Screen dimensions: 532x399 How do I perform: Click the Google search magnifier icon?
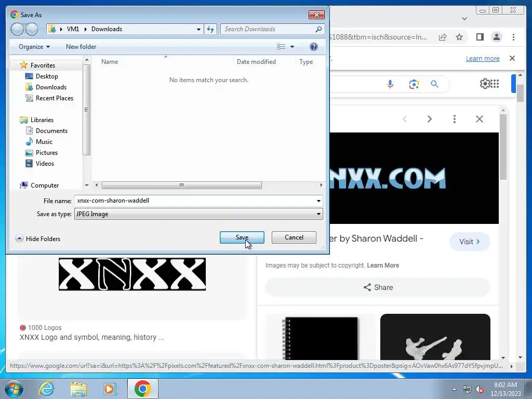[x=435, y=84]
